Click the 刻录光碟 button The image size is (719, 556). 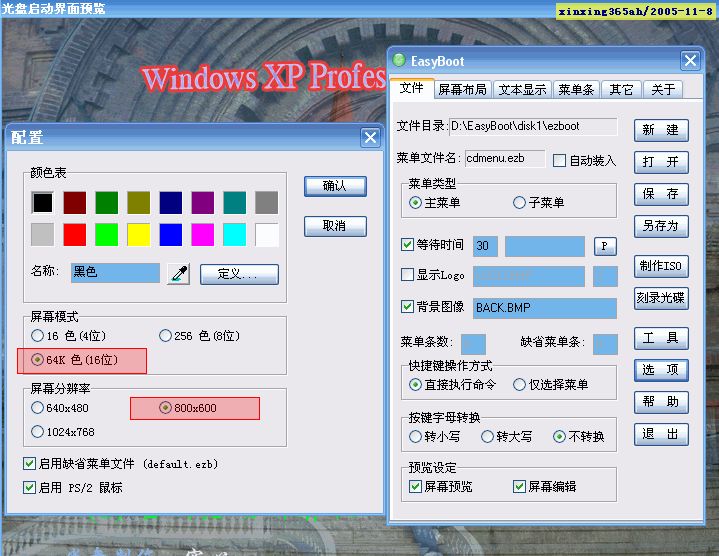tap(661, 298)
